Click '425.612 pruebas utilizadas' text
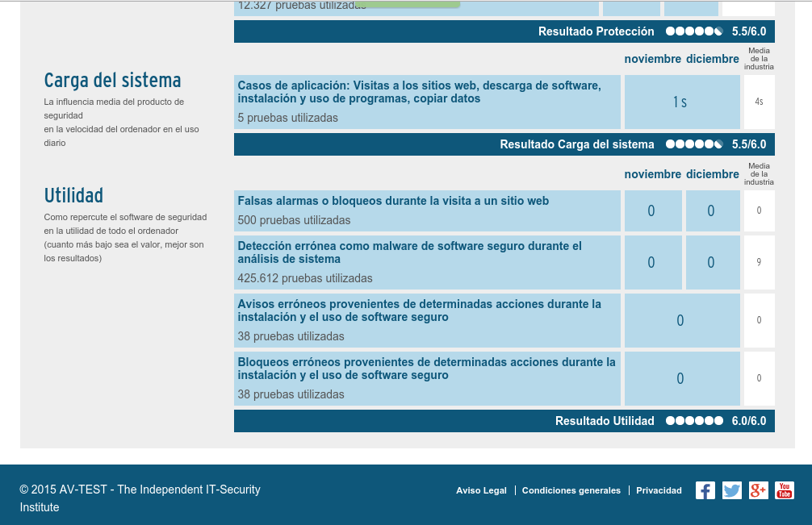812x525 pixels. pos(305,278)
